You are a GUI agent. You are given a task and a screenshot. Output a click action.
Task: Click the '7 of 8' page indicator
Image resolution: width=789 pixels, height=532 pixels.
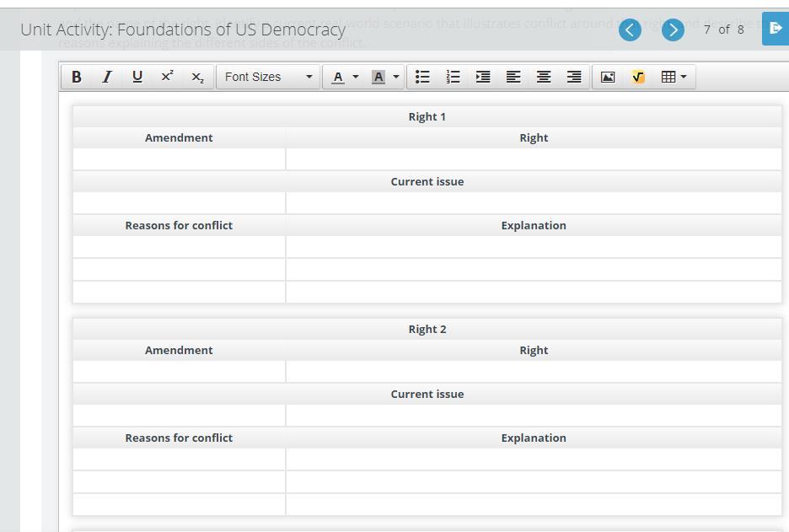coord(723,30)
